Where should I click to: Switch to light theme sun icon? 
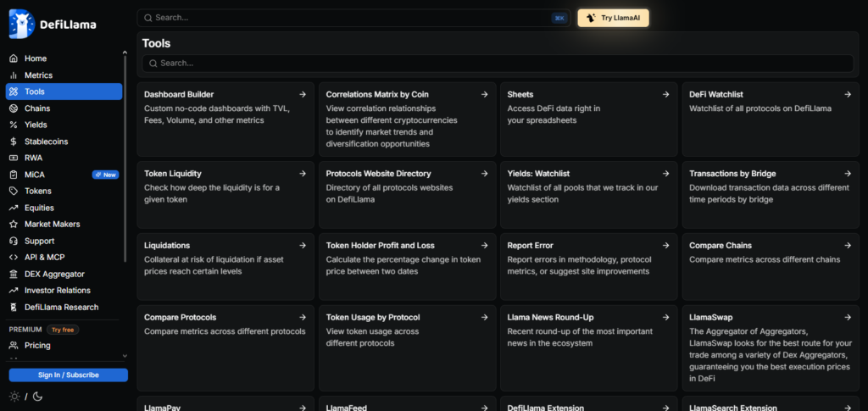pos(14,396)
